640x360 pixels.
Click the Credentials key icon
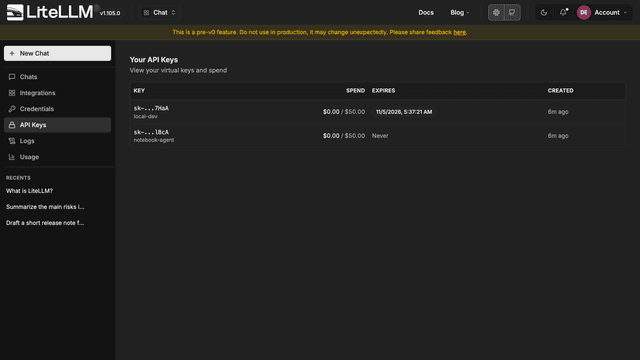(x=12, y=109)
